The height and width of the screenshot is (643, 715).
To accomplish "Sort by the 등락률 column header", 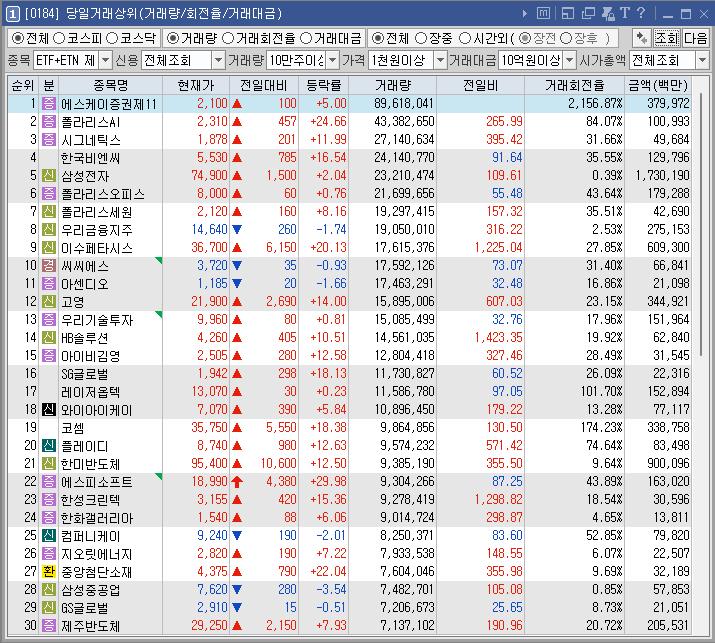I will point(323,85).
